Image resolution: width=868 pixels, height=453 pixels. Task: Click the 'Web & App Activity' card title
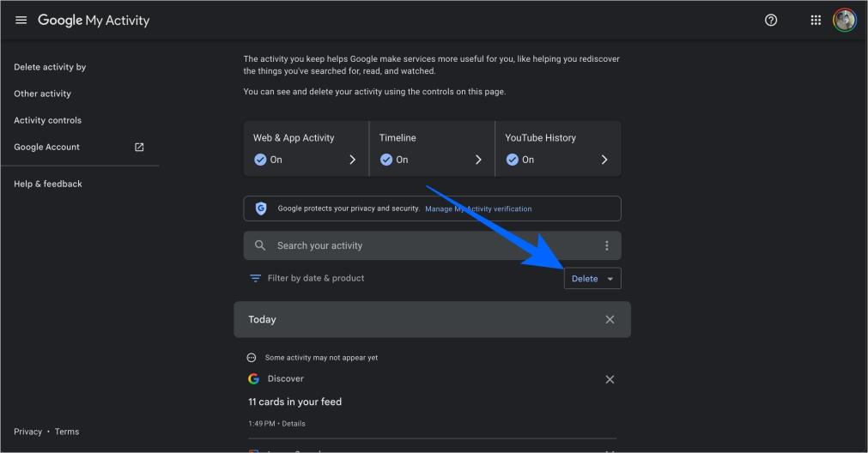click(294, 138)
